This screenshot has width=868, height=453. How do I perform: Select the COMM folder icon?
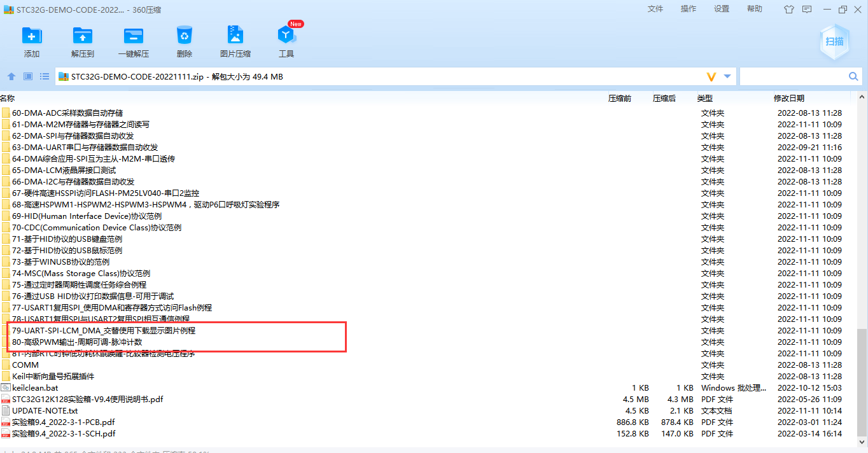[6, 365]
